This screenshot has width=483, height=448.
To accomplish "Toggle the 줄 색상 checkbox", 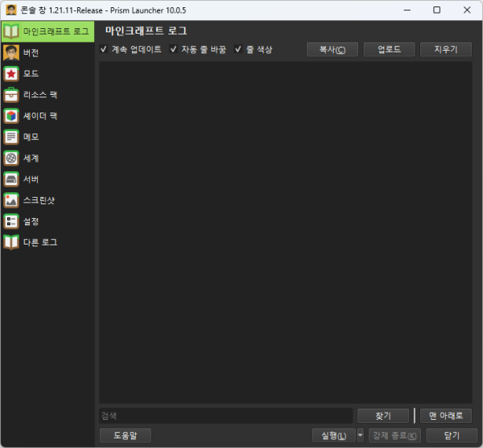I will tap(237, 49).
